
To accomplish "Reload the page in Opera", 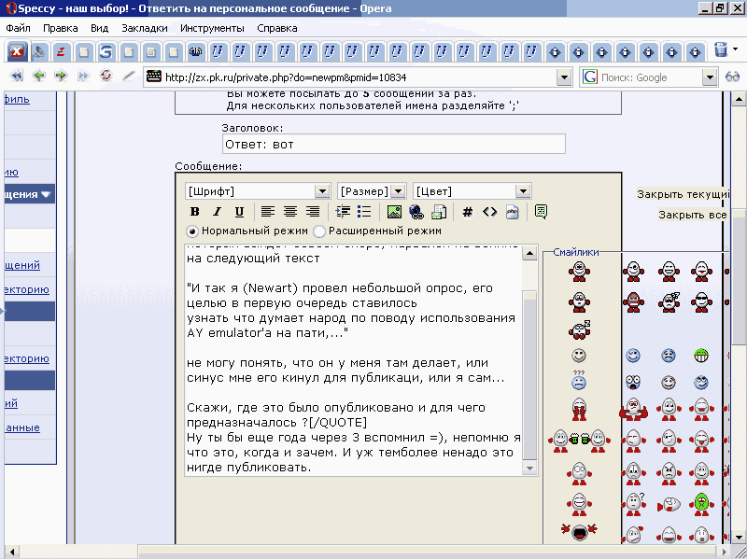I will [106, 77].
